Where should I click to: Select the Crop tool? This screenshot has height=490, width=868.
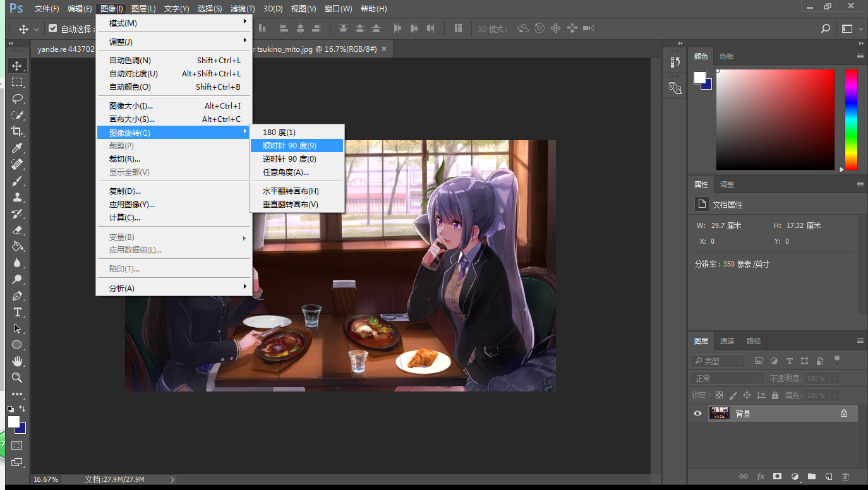point(17,131)
